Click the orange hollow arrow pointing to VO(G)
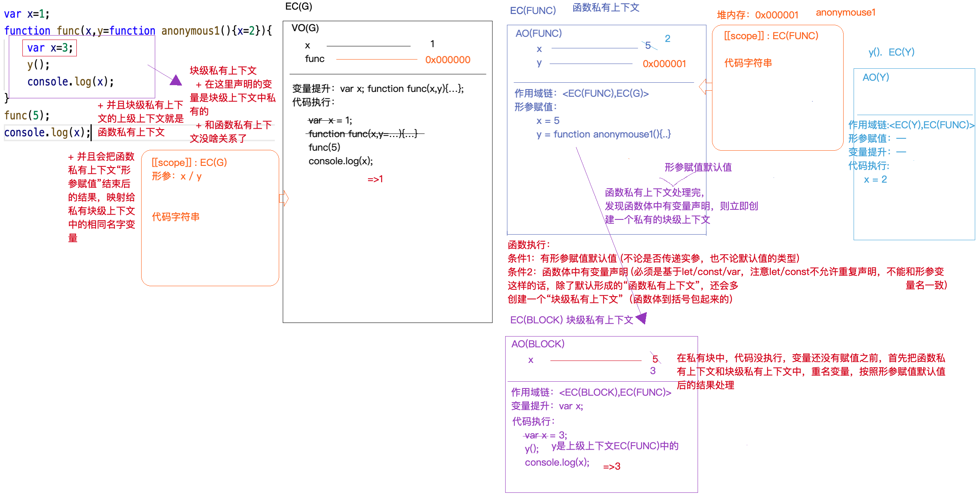Image resolution: width=980 pixels, height=496 pixels. point(284,198)
